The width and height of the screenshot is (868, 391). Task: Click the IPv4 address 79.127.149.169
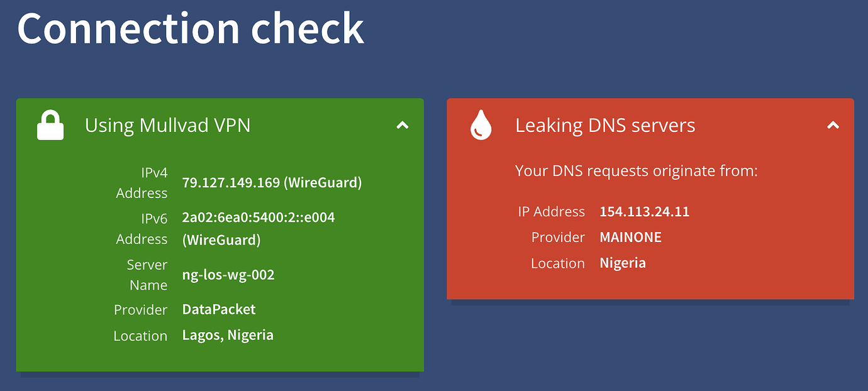tap(272, 182)
